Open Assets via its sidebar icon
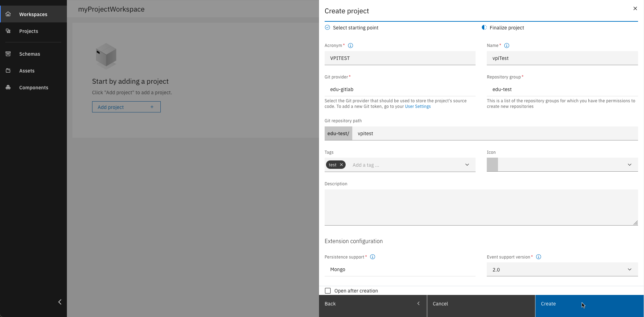Screen dimensions: 644x317 (8, 70)
